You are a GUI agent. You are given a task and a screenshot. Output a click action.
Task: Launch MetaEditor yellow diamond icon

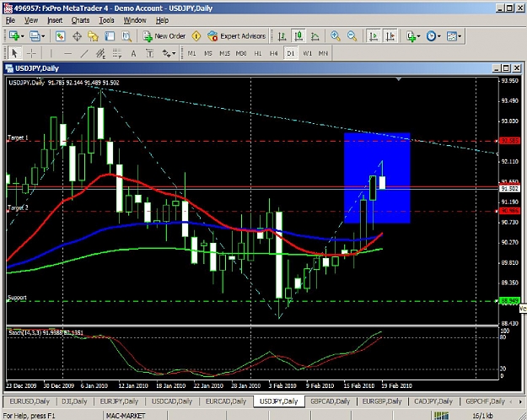click(x=196, y=36)
